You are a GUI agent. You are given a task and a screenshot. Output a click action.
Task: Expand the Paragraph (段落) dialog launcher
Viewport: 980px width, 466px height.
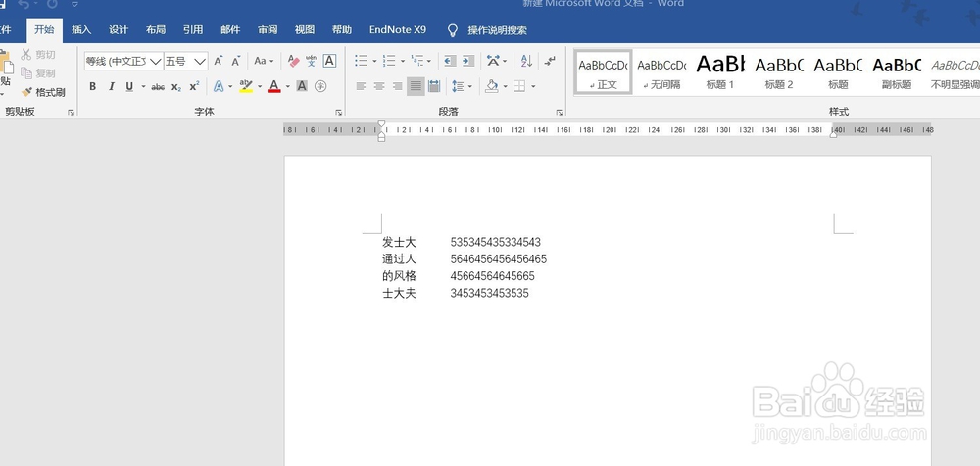(x=559, y=113)
